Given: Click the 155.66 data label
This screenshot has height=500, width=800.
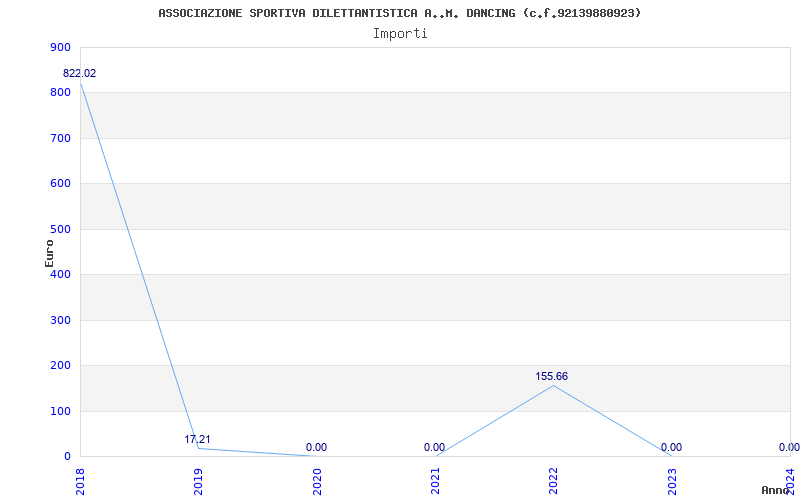Looking at the screenshot, I should pos(552,377).
